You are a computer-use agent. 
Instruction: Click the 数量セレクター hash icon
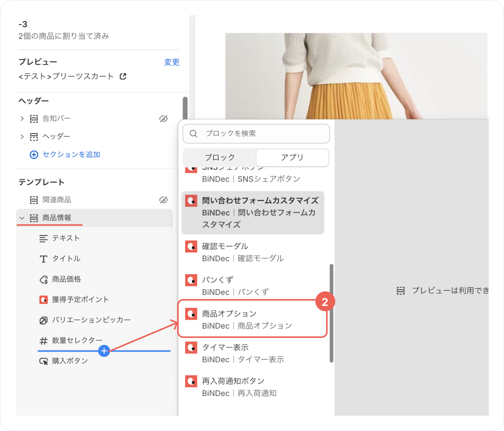44,341
